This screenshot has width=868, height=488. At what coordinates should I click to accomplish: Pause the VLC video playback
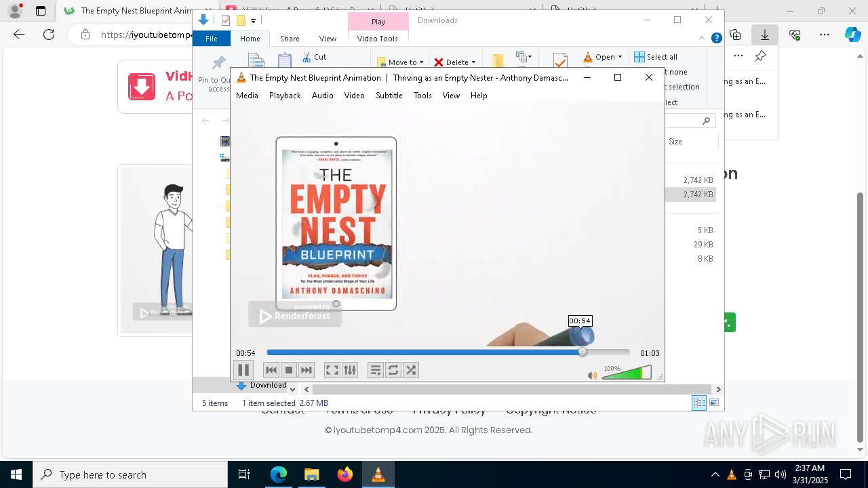click(x=243, y=370)
